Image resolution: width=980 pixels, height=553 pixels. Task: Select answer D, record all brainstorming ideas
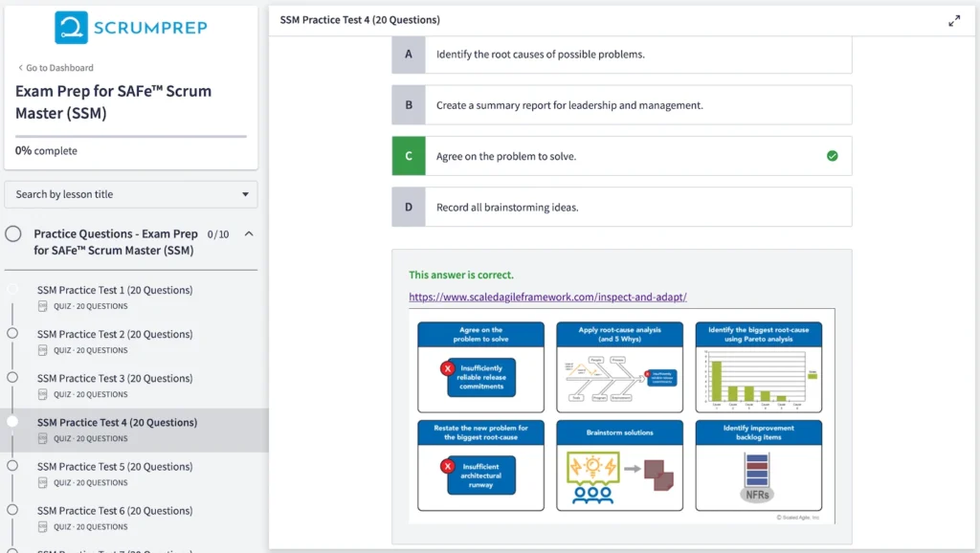(621, 207)
